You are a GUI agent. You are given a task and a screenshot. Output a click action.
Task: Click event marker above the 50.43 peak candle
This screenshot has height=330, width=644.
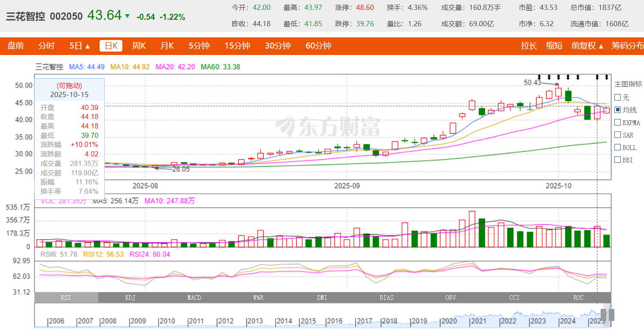pos(559,77)
